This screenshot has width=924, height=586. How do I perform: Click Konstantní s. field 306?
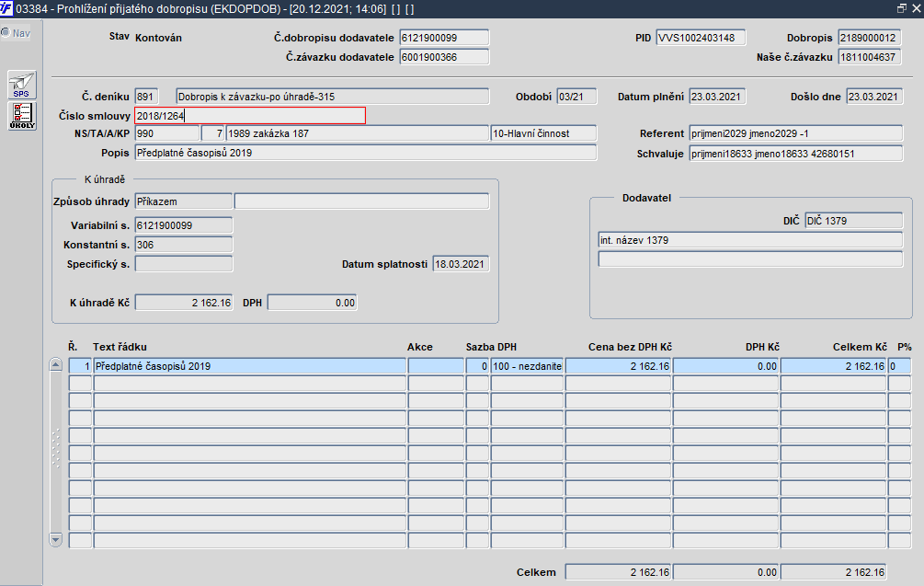point(183,245)
